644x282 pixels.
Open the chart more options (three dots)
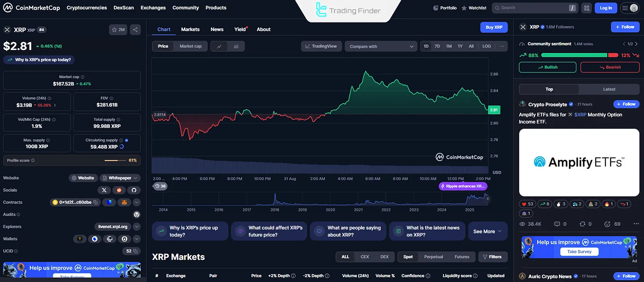tap(502, 46)
